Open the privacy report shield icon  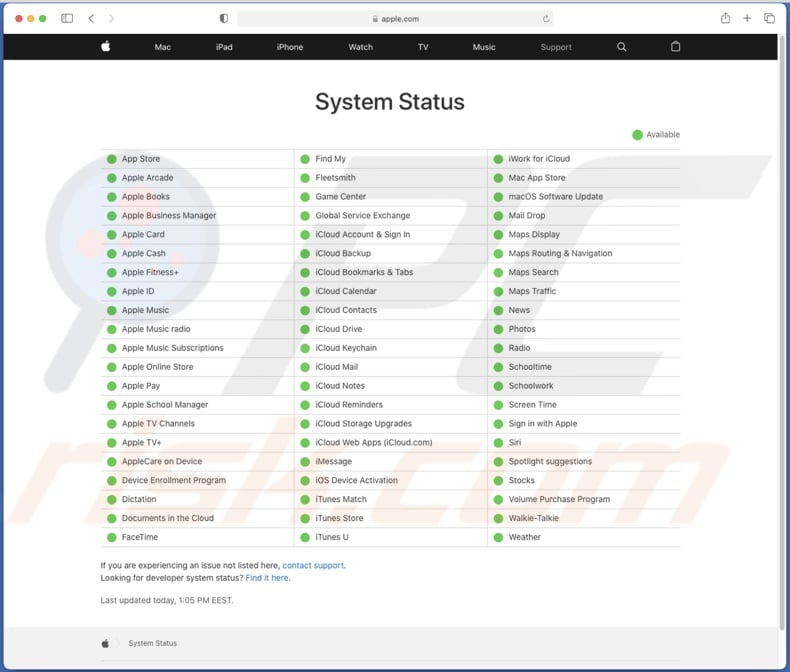coord(224,19)
